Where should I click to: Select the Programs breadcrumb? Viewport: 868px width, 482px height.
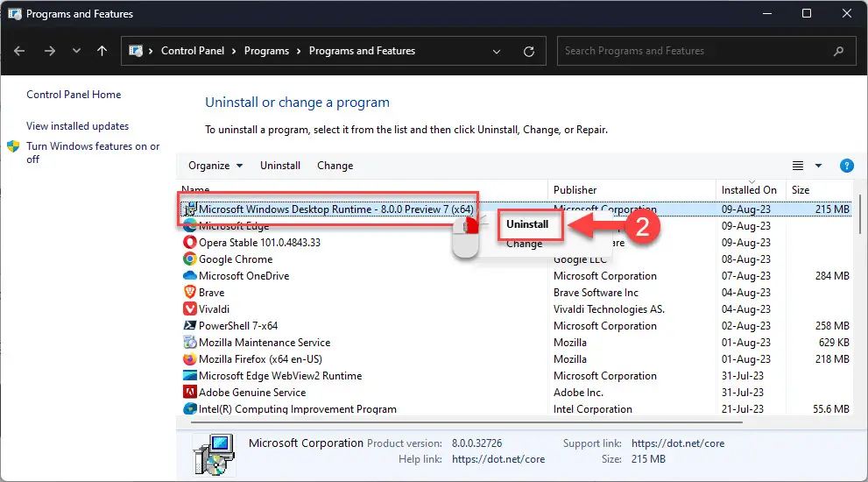tap(266, 51)
